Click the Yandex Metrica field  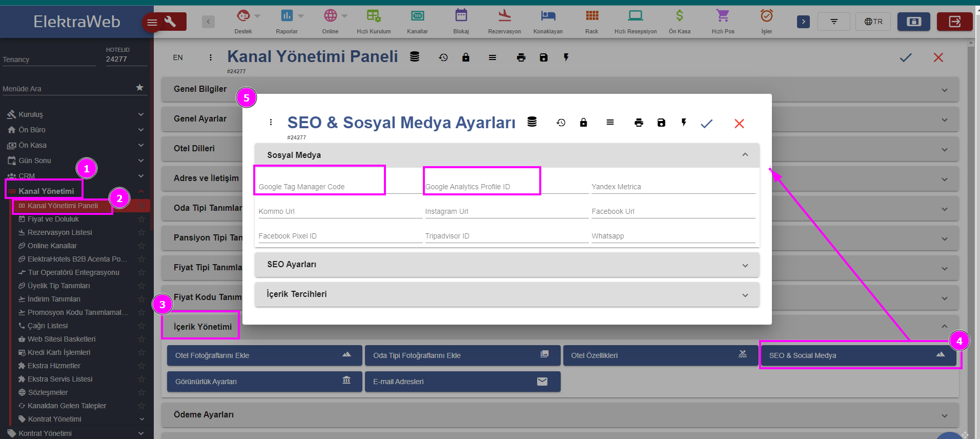(673, 186)
